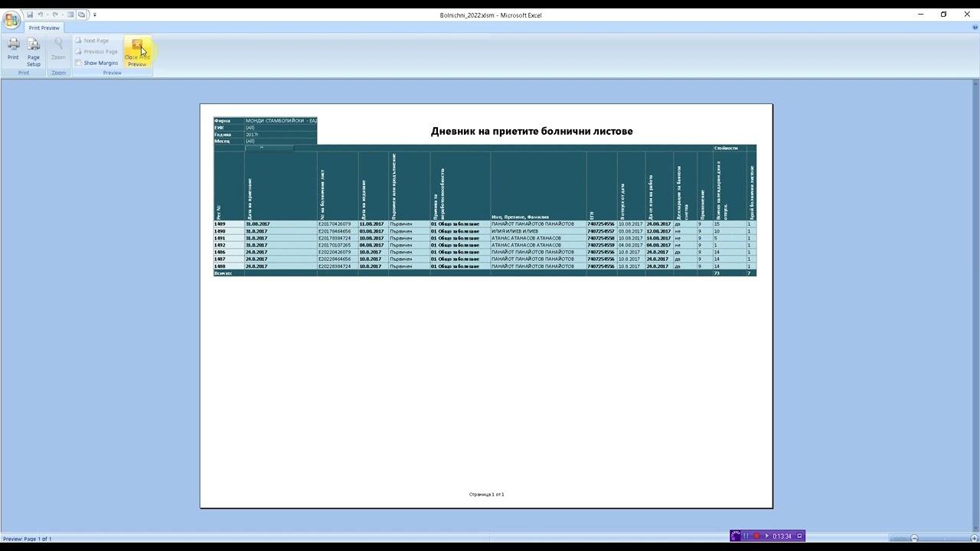The width and height of the screenshot is (980, 551).
Task: Click the Print icon in the ribbon
Action: [13, 47]
